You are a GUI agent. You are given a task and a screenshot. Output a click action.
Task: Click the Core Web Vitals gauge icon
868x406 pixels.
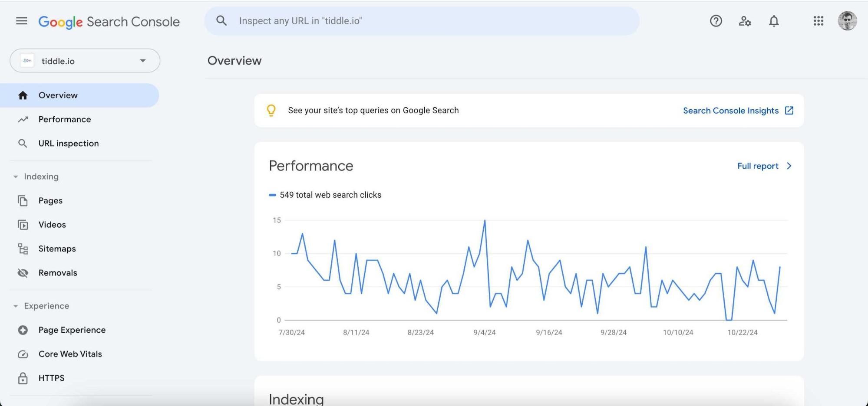tap(23, 354)
